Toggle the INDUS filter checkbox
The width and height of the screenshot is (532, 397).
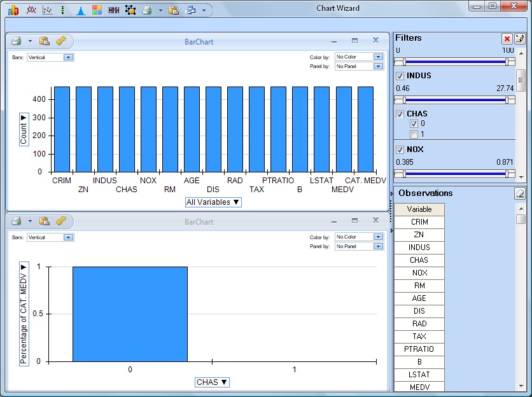point(400,76)
